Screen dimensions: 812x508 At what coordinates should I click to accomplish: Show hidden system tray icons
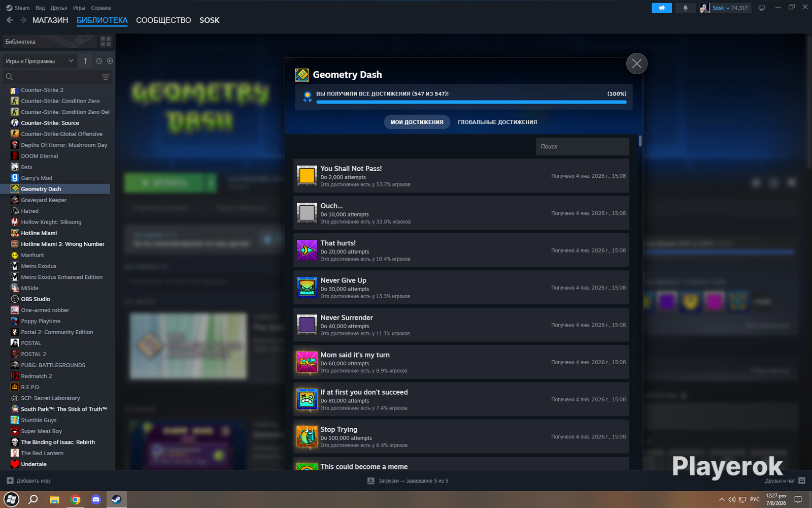[722, 499]
